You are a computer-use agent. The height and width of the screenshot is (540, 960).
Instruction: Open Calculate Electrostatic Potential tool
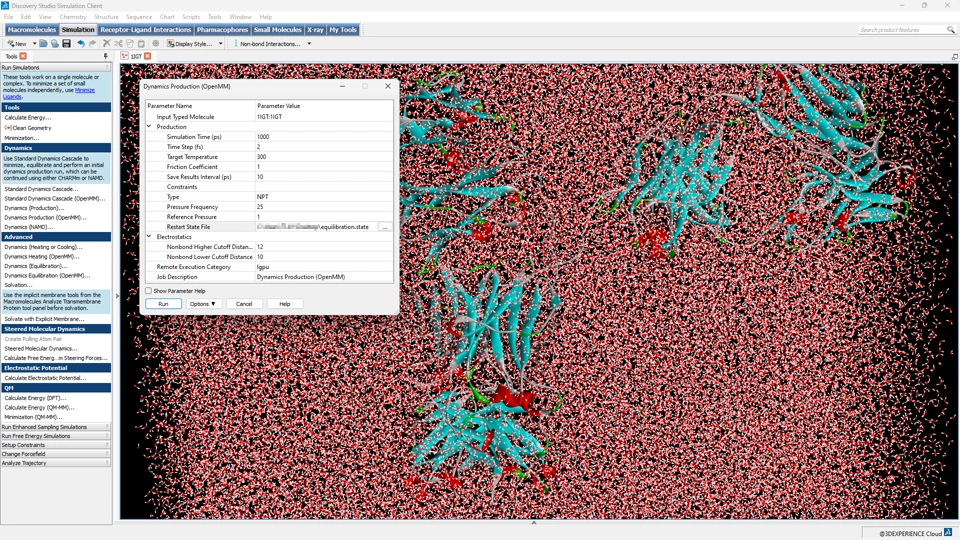click(45, 378)
